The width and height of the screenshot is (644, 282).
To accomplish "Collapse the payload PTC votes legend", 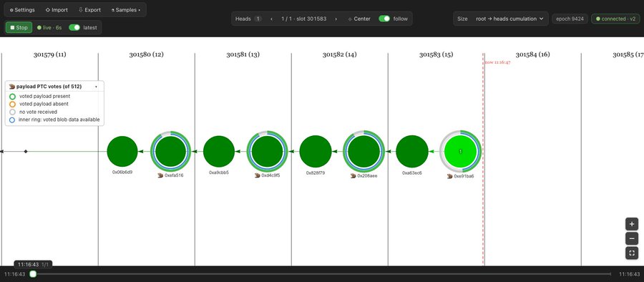I will [x=96, y=87].
